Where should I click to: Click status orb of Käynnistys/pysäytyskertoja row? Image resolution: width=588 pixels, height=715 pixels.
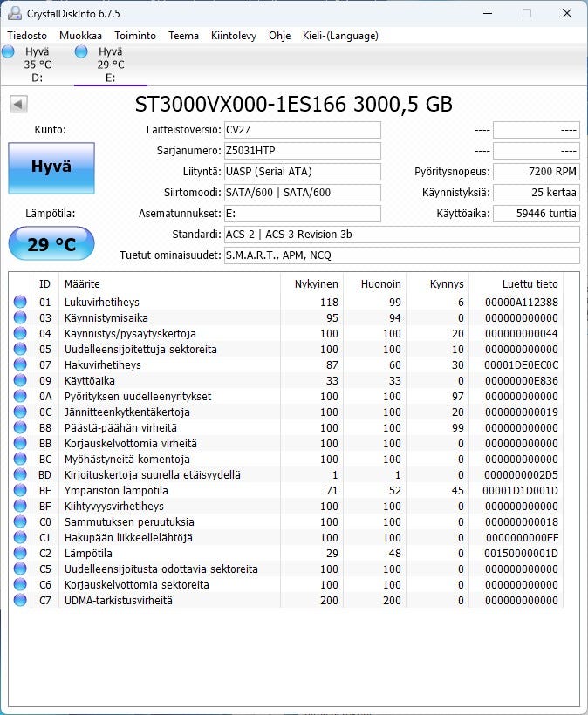[20, 333]
